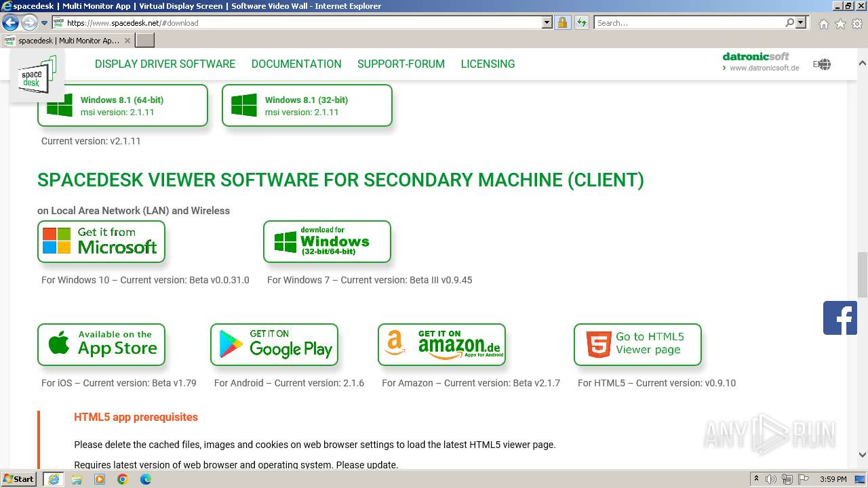Open the Windows Start menu
Screen dimensions: 868x488
pos(19,479)
